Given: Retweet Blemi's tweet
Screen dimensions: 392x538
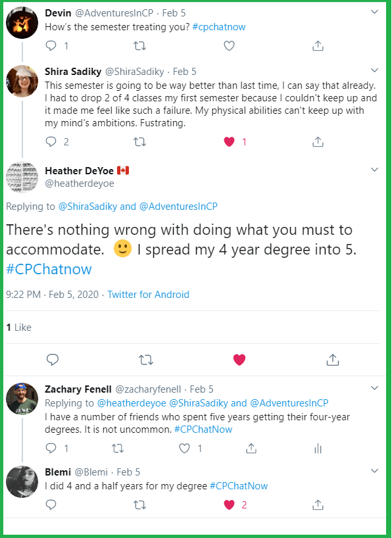Looking at the screenshot, I should (x=139, y=504).
